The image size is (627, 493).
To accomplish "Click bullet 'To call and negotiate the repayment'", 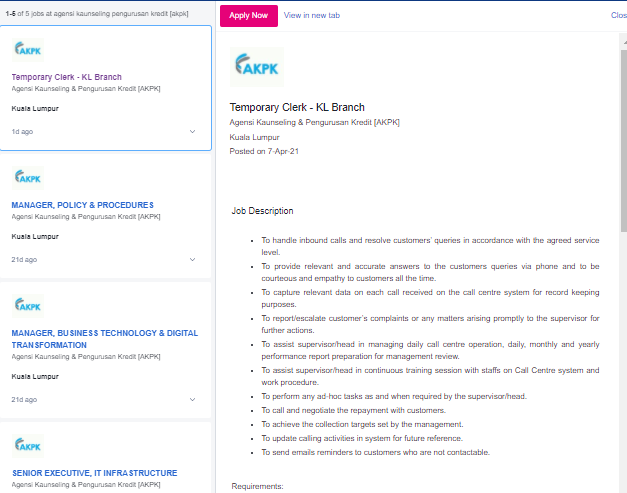I will [353, 410].
